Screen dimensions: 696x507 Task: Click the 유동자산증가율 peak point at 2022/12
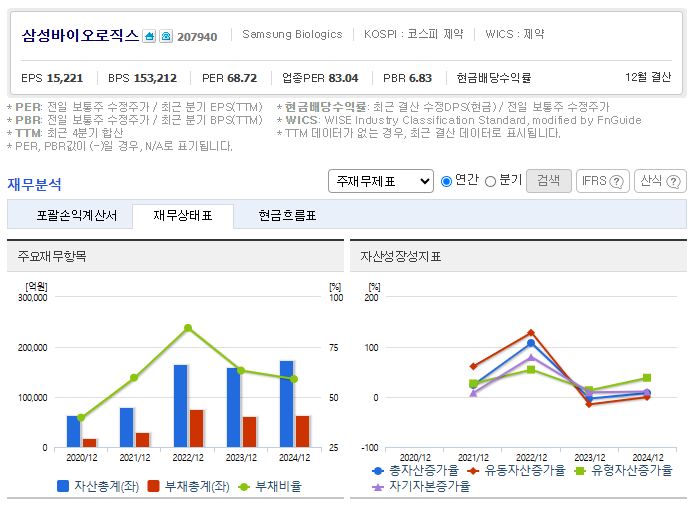[x=531, y=333]
